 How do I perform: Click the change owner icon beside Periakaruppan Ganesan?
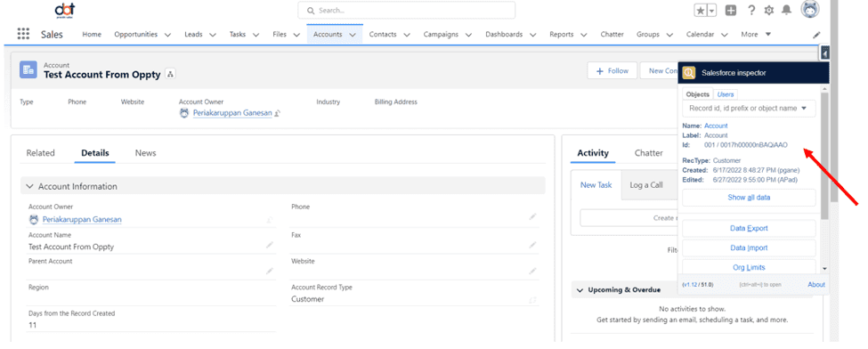pos(278,114)
